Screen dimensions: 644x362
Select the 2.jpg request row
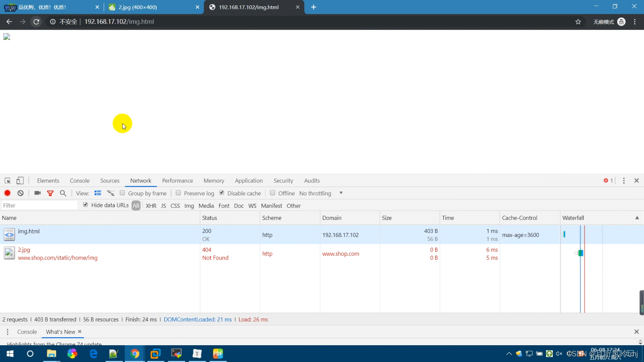100,254
